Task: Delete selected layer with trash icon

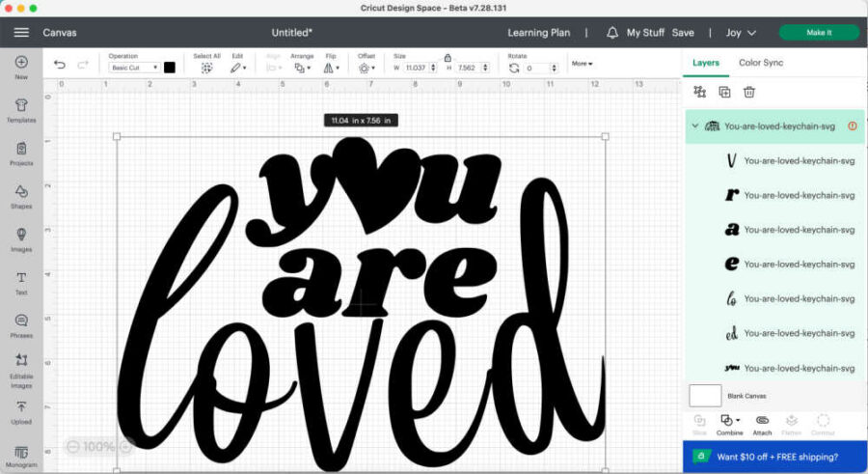Action: [x=748, y=92]
